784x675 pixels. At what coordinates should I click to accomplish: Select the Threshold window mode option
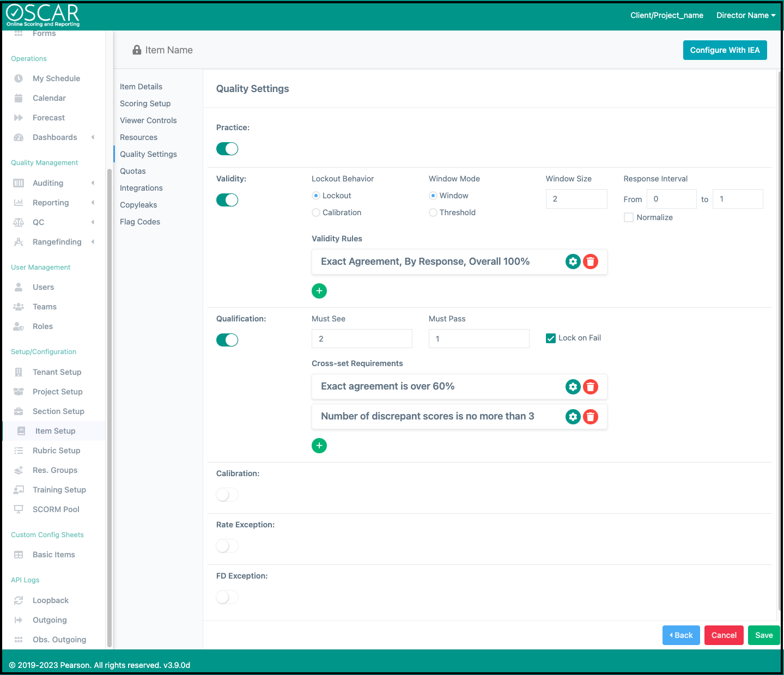coord(433,212)
